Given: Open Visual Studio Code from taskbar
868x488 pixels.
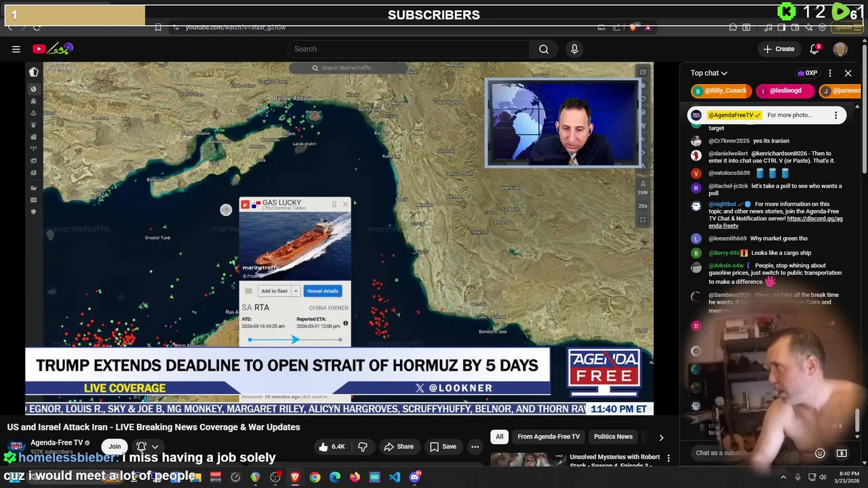Looking at the screenshot, I should 395,477.
